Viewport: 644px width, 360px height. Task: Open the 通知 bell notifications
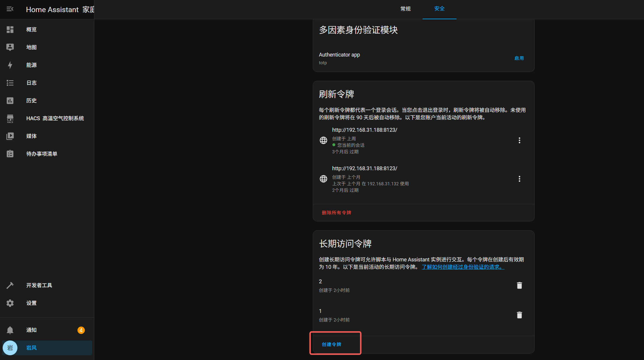10,330
